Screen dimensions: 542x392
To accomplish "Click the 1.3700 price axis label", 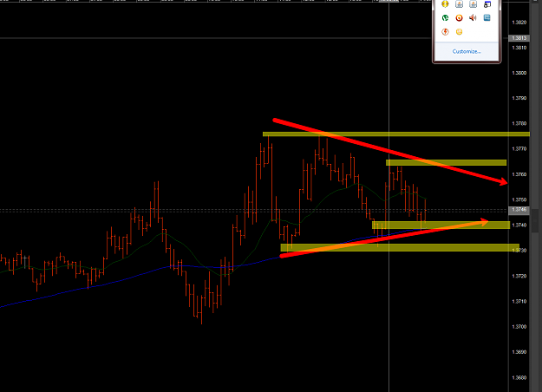I will tap(519, 327).
